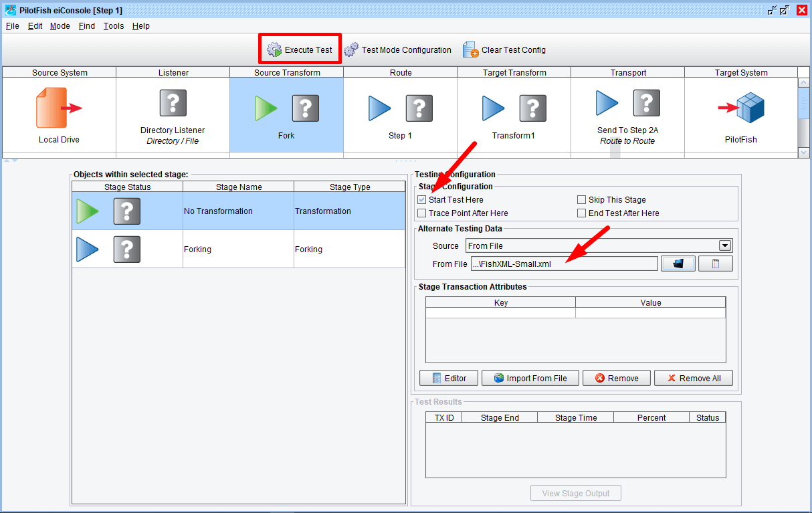Click the Step 1 question-mark icon
This screenshot has height=513, width=812.
coord(419,108)
